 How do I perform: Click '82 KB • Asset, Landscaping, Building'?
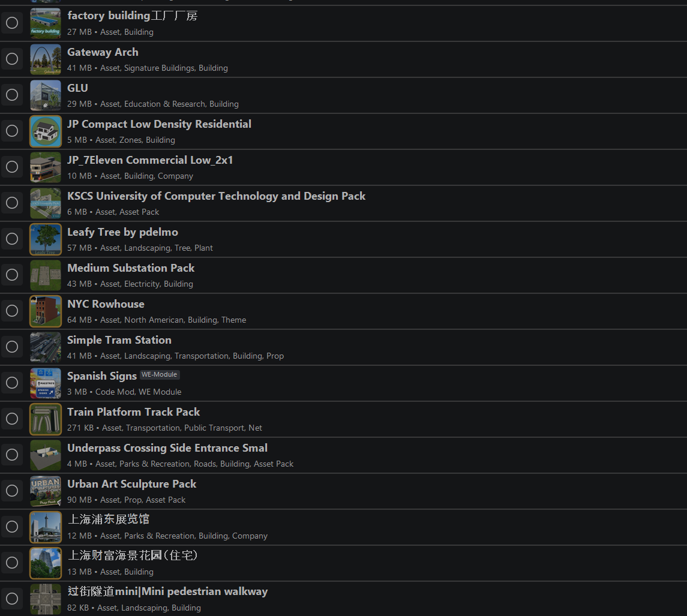point(134,608)
